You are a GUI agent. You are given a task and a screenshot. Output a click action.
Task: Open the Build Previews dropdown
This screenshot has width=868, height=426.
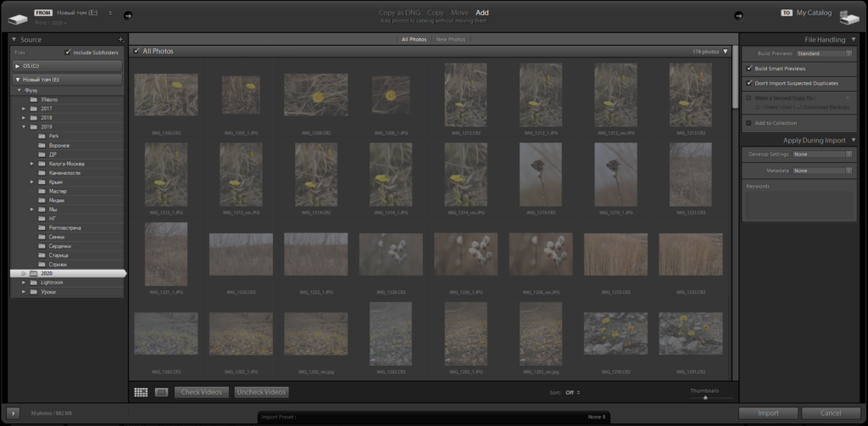coord(825,53)
